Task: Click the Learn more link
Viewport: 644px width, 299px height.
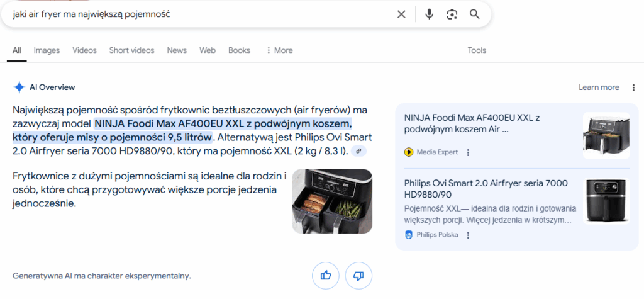Action: coord(599,87)
